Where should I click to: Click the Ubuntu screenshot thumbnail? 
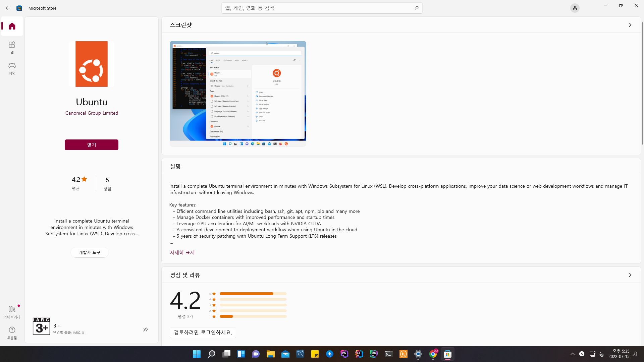click(x=238, y=94)
